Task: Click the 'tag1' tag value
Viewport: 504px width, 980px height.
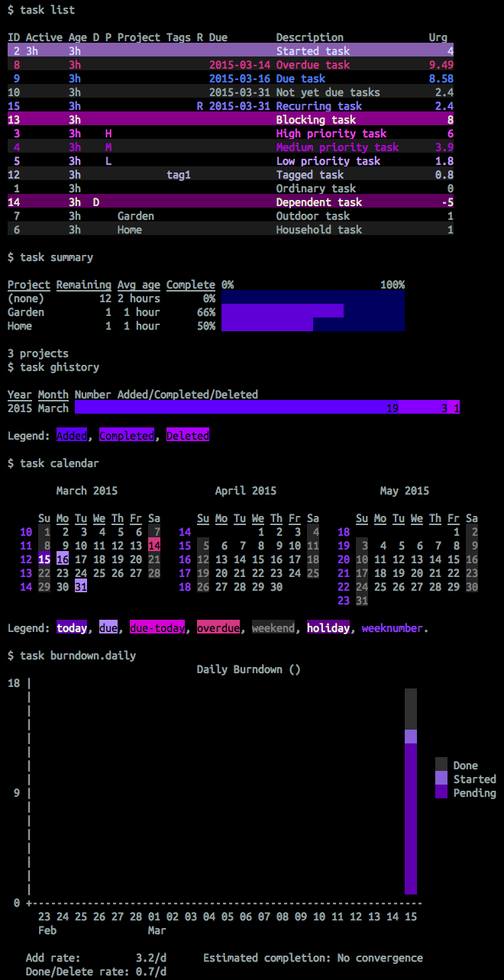Action: click(179, 175)
